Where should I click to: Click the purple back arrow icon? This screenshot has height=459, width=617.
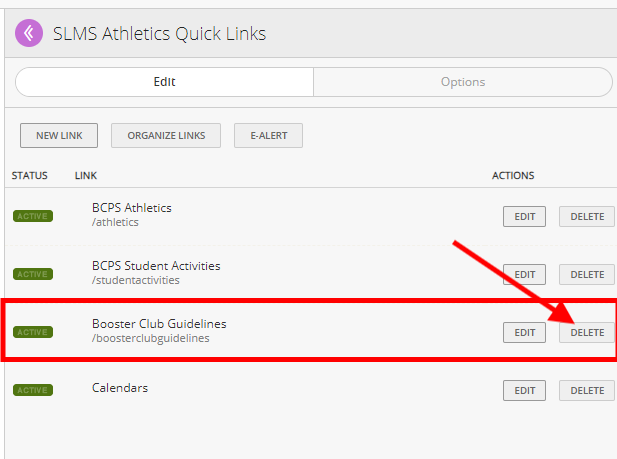[x=29, y=33]
